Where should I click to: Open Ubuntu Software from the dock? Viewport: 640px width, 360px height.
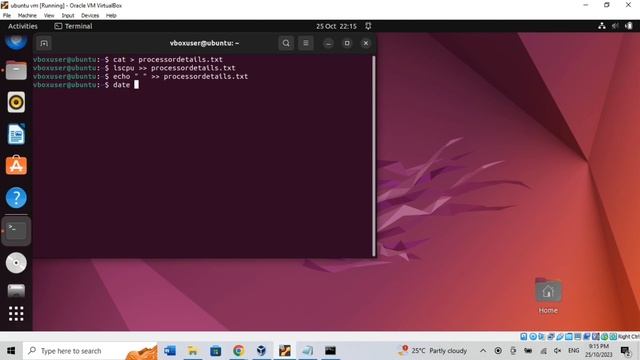coord(16,165)
